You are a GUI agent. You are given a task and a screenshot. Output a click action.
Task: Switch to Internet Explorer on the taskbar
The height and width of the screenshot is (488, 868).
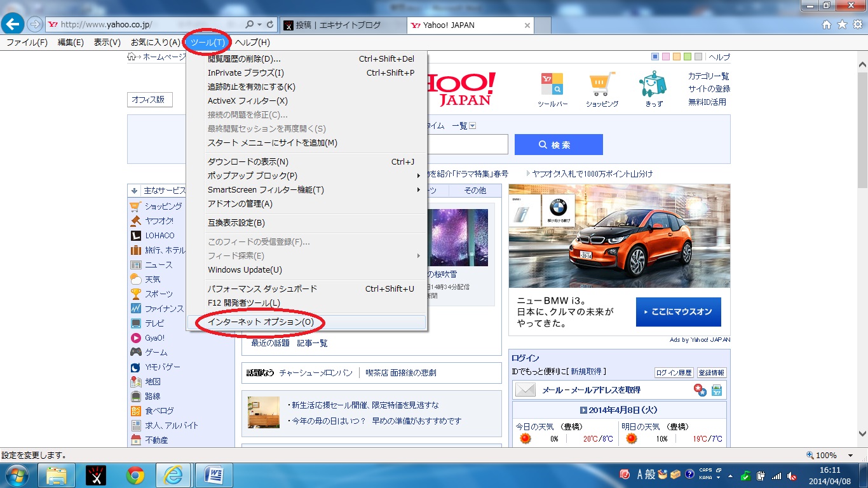click(174, 475)
